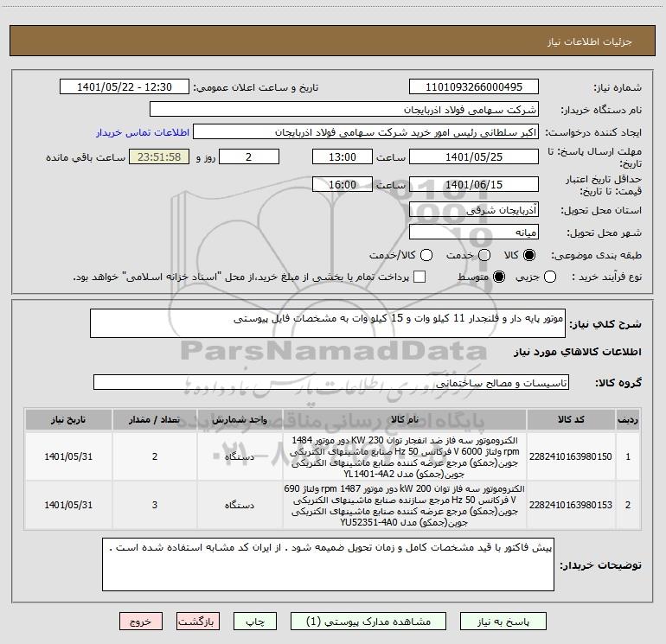Click the product name with model YL1401-4A2
This screenshot has width=666, height=644.
[405, 456]
